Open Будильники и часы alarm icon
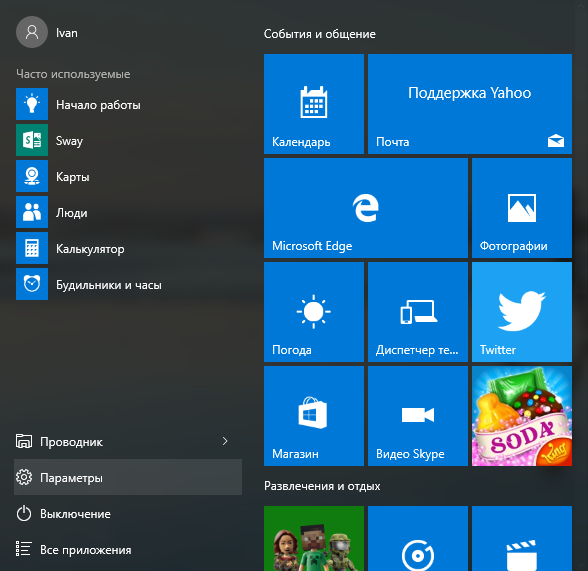Viewport: 588px width, 571px height. 32,284
